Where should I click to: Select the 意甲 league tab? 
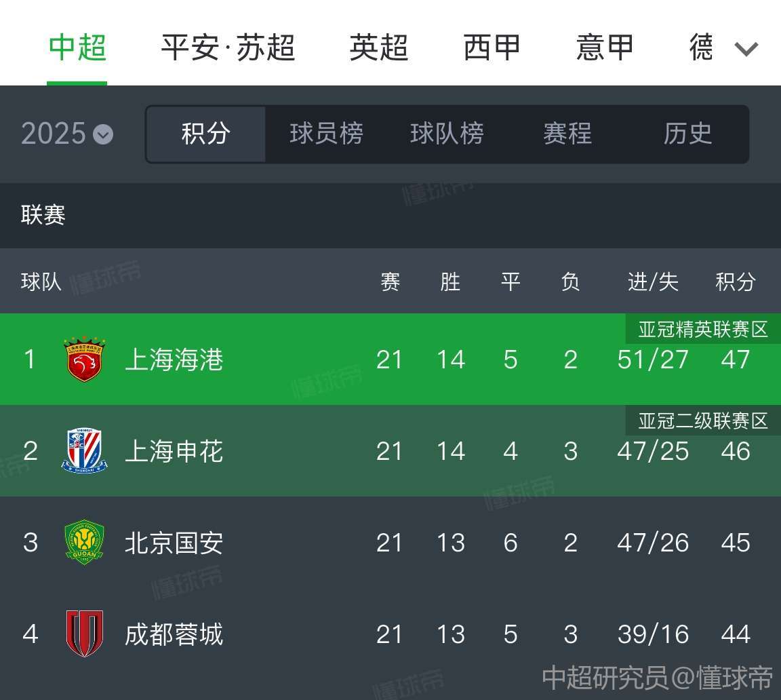point(605,48)
